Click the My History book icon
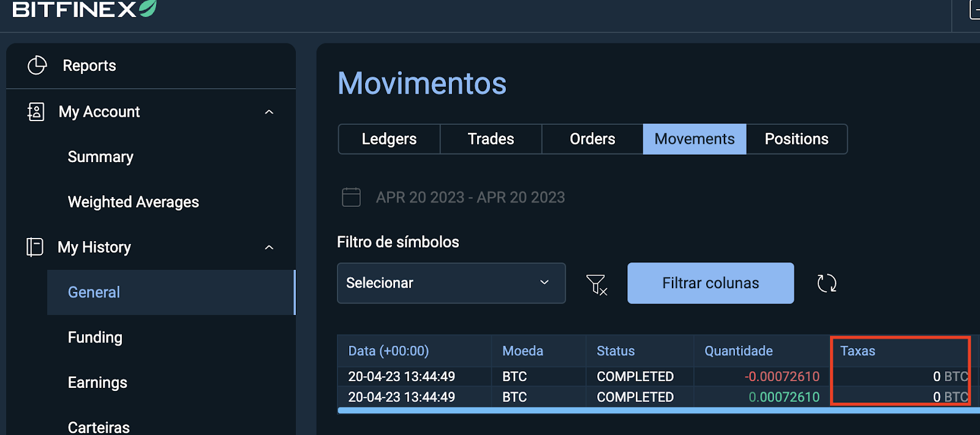 [35, 247]
